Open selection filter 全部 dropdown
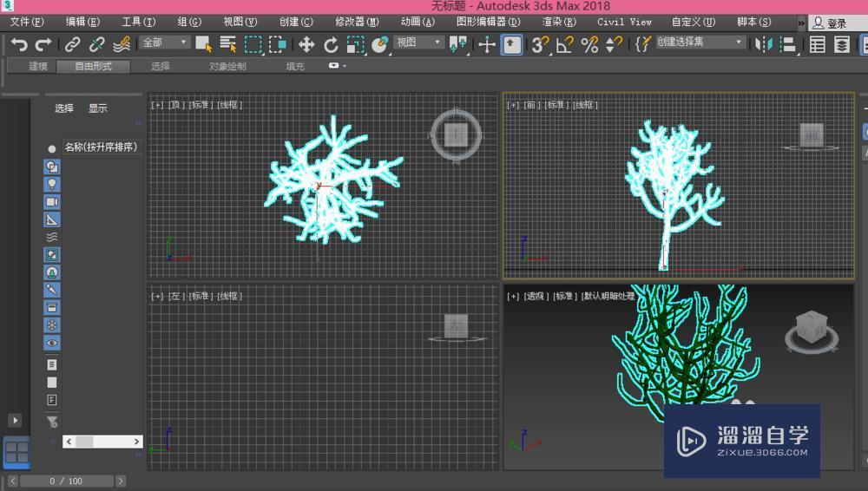The image size is (868, 491). [165, 42]
